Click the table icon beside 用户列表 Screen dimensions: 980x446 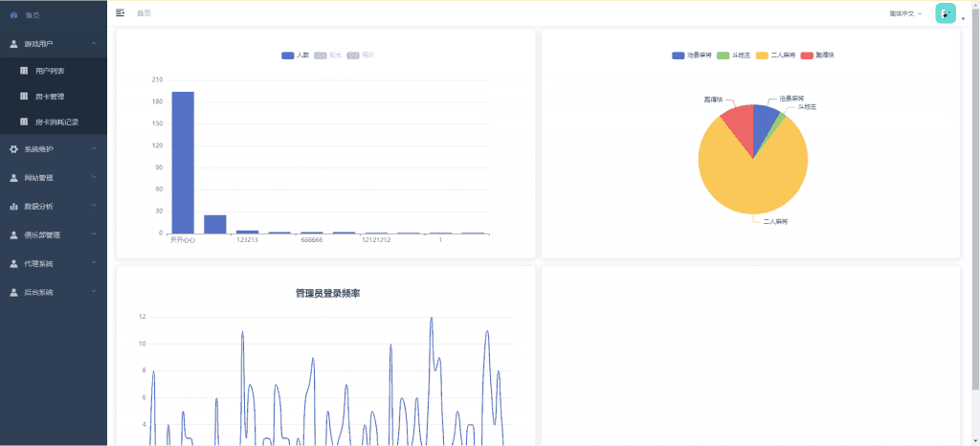(24, 71)
